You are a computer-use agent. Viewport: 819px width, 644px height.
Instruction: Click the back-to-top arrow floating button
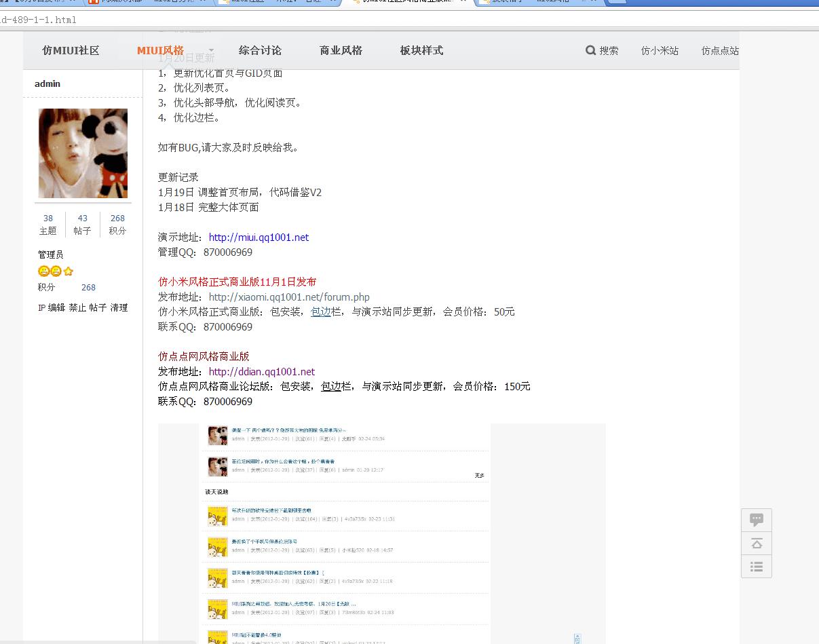click(757, 544)
